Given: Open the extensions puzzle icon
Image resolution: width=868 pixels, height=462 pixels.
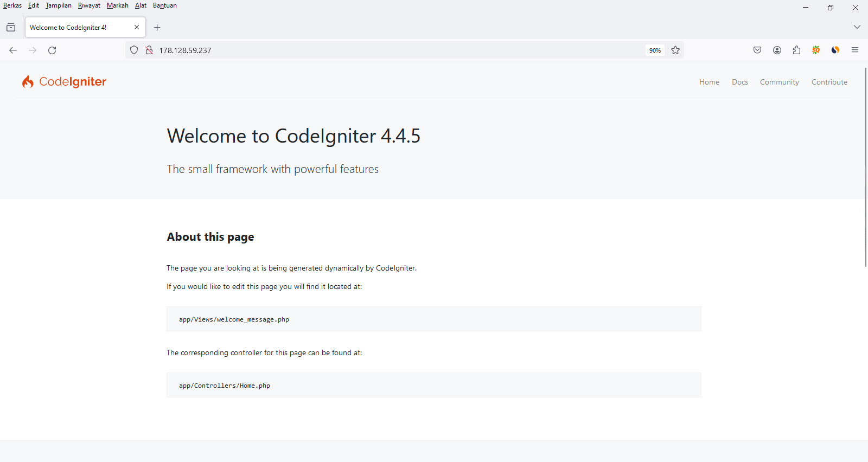Looking at the screenshot, I should pyautogui.click(x=796, y=50).
